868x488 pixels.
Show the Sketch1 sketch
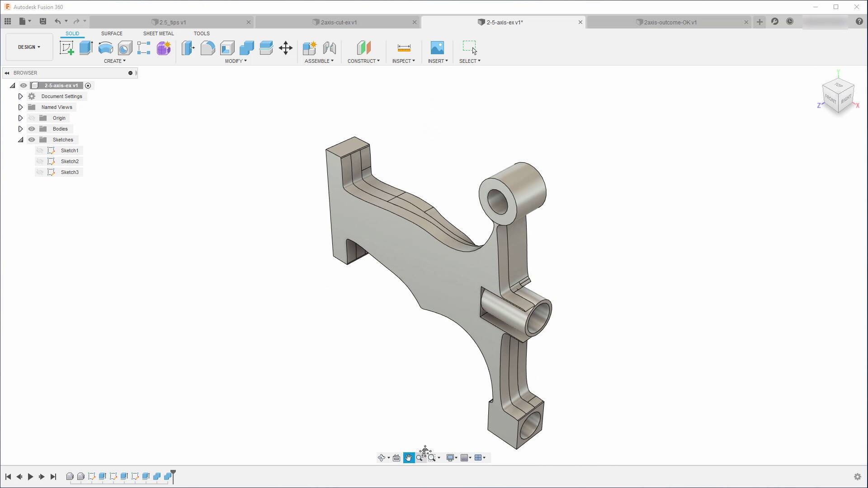tap(40, 150)
